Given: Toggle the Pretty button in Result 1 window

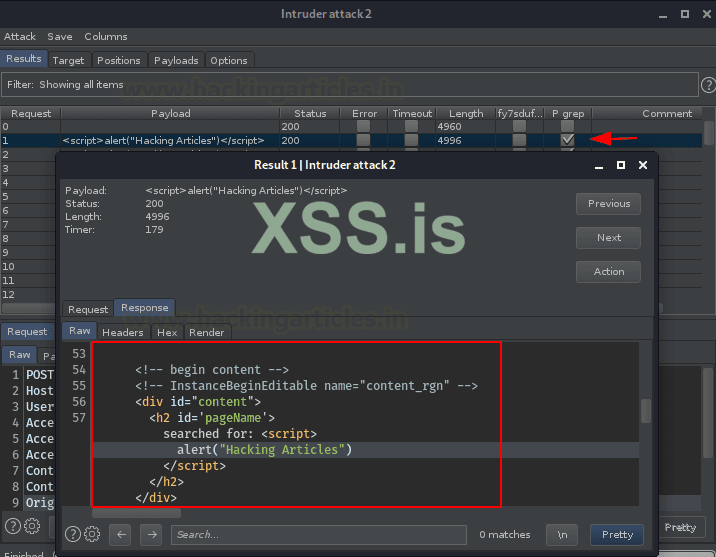Looking at the screenshot, I should (x=617, y=535).
